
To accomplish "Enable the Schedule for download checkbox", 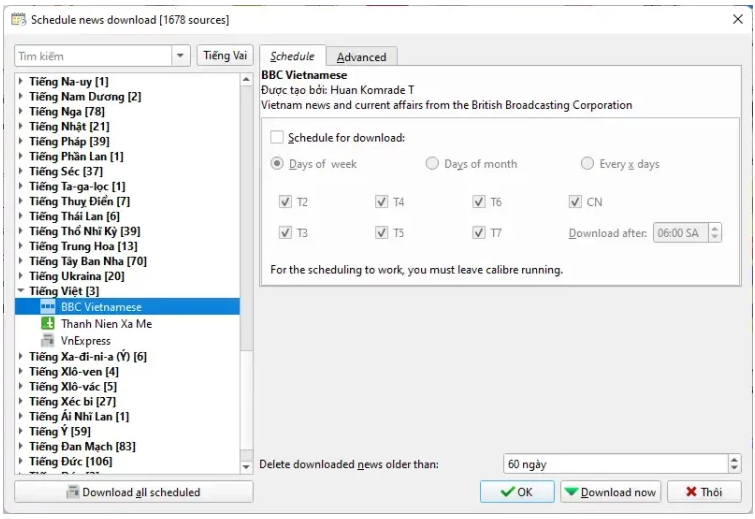I will [x=277, y=138].
